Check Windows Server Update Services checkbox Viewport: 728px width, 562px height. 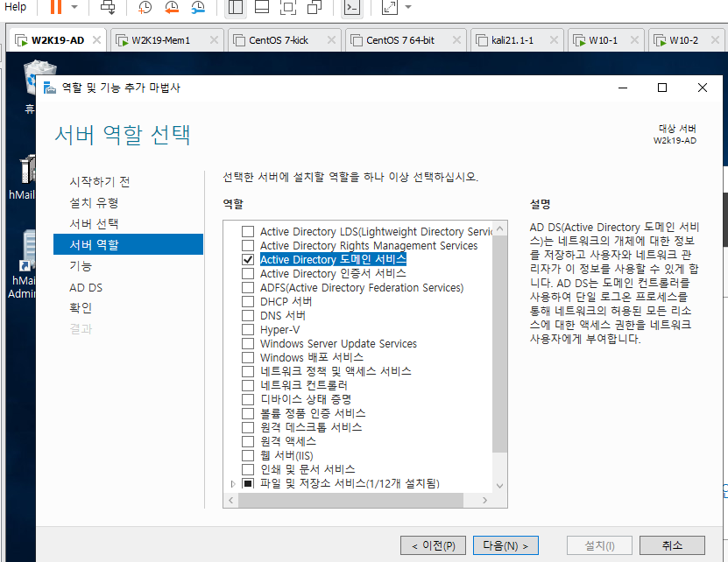248,343
